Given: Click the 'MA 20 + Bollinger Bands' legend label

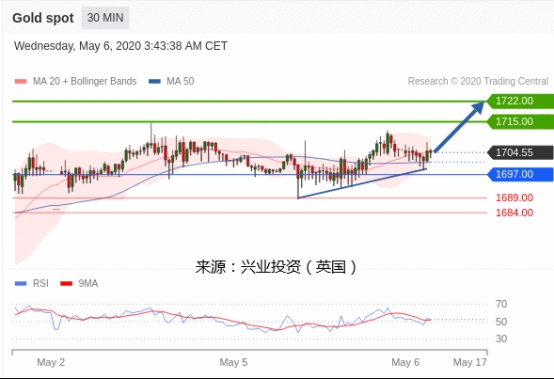Looking at the screenshot, I should (85, 81).
